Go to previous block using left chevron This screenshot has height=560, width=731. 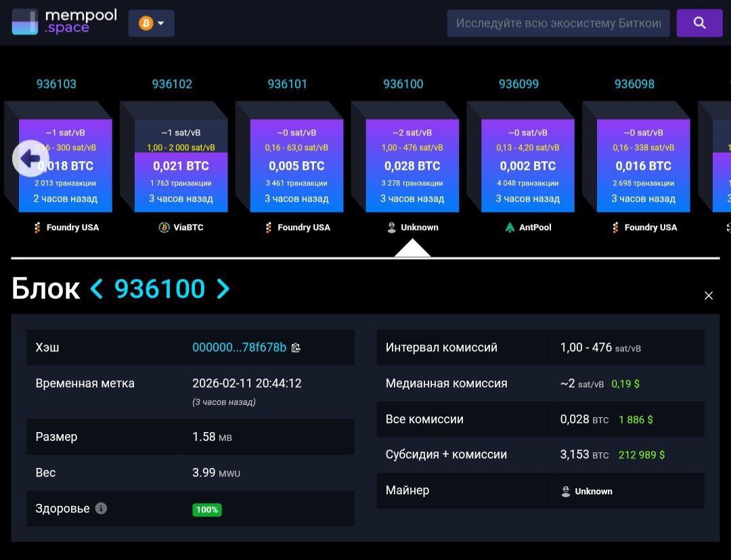97,289
